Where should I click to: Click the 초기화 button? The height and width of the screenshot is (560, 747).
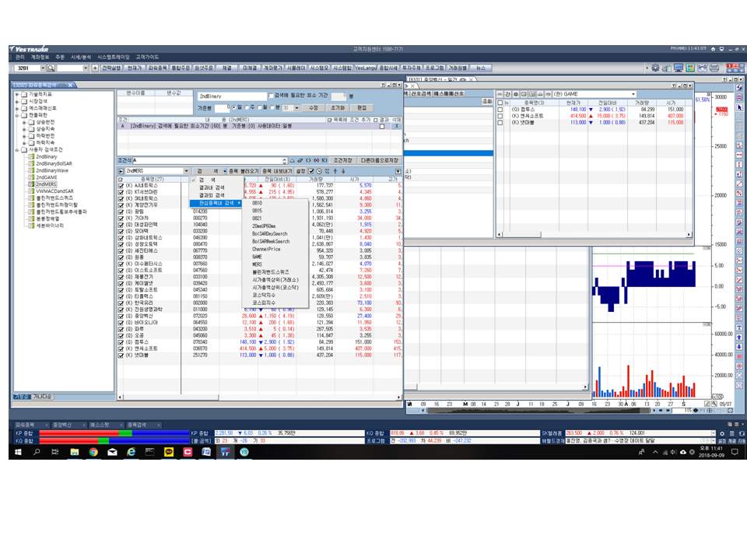(x=338, y=107)
